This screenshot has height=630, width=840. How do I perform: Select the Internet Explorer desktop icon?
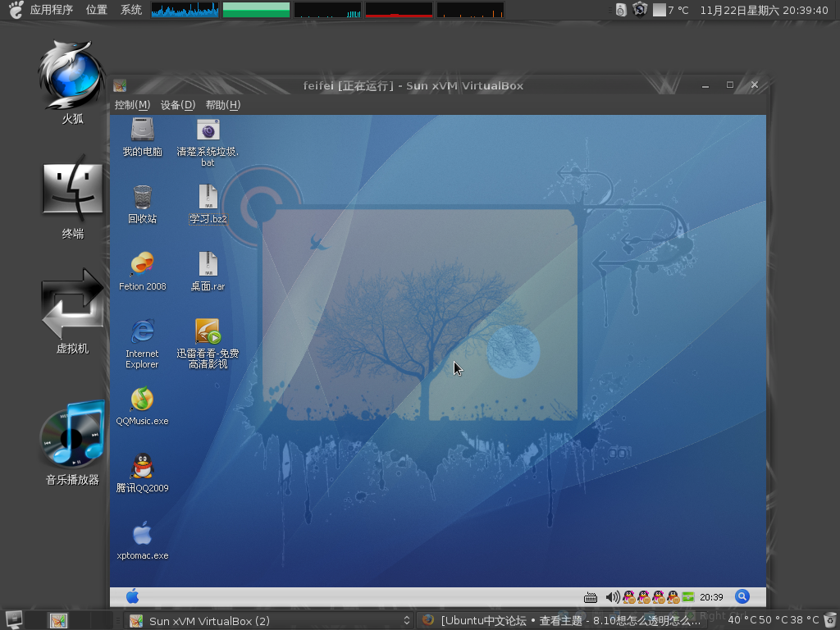(143, 331)
